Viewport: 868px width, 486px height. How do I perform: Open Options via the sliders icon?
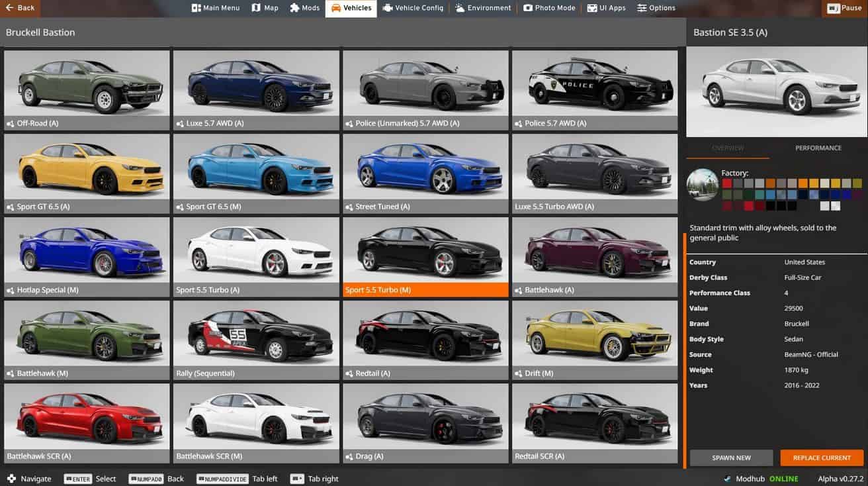[x=642, y=8]
